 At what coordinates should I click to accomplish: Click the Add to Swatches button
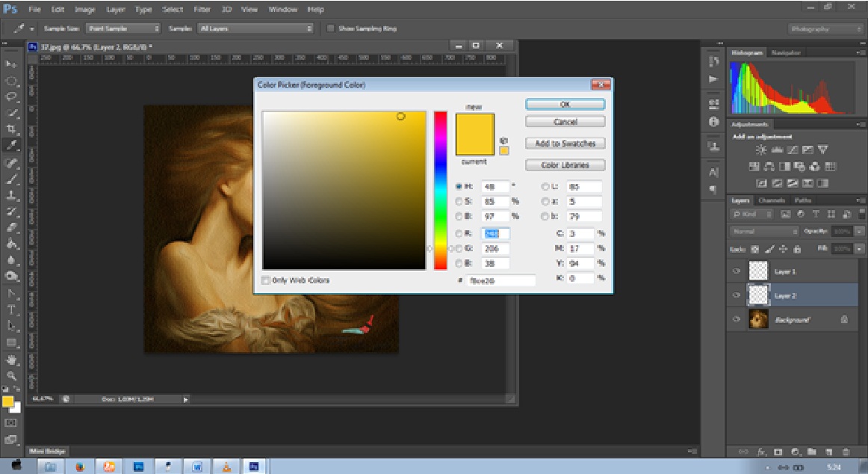(565, 144)
